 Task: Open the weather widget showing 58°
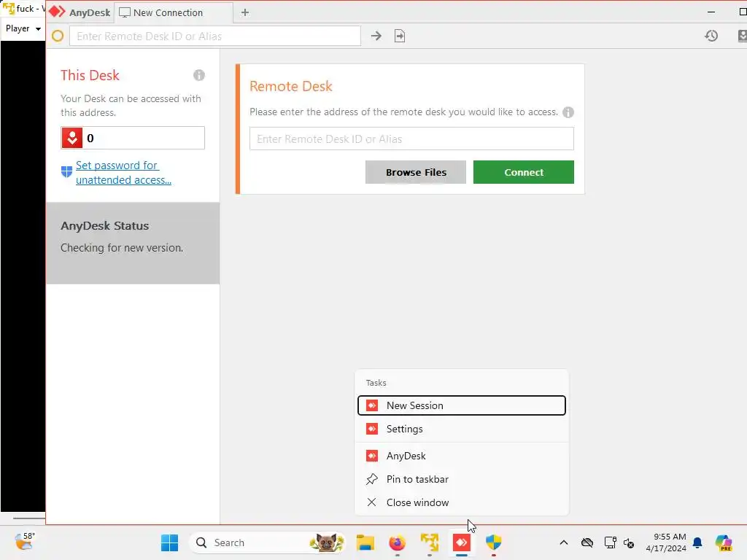click(x=25, y=542)
